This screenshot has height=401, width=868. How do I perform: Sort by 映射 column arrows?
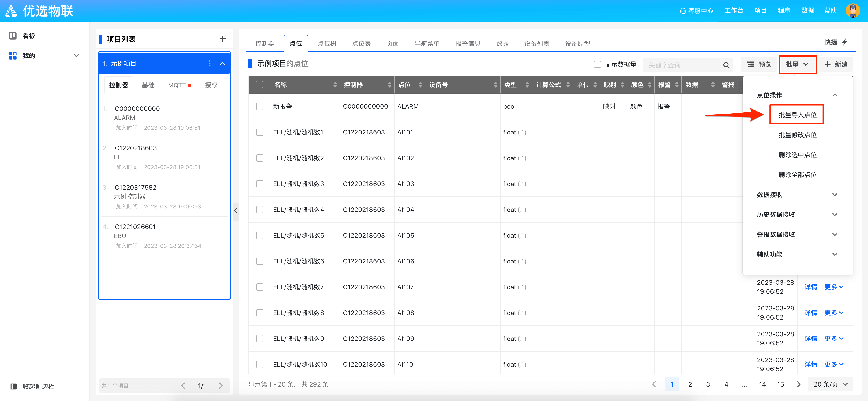coord(622,85)
